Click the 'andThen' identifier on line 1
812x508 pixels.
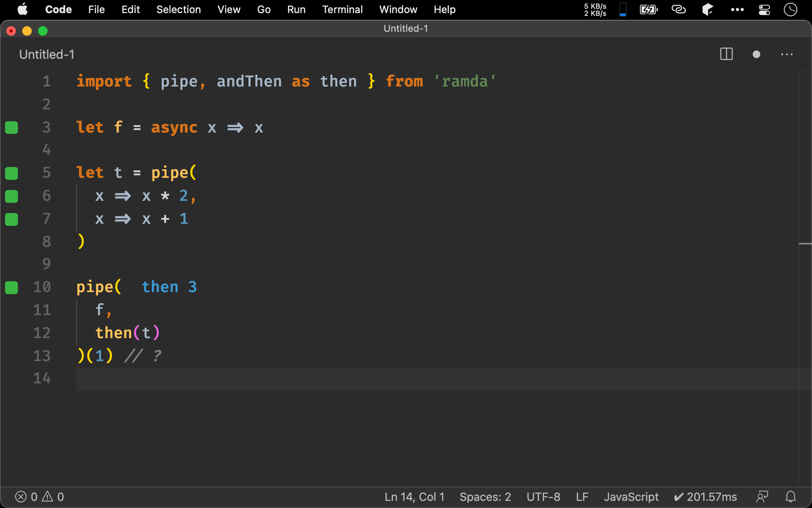click(x=249, y=81)
